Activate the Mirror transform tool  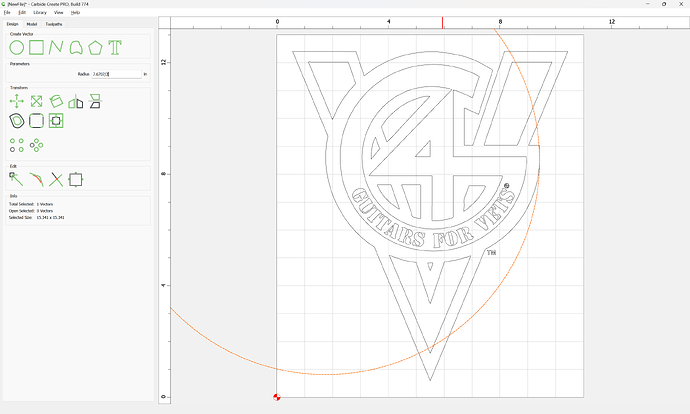76,102
